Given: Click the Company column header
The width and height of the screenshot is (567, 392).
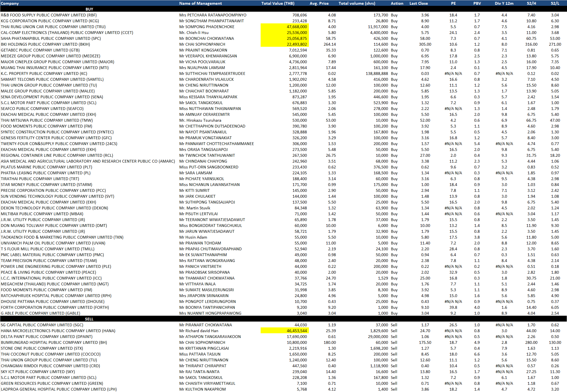Looking at the screenshot, I should click(10, 3).
